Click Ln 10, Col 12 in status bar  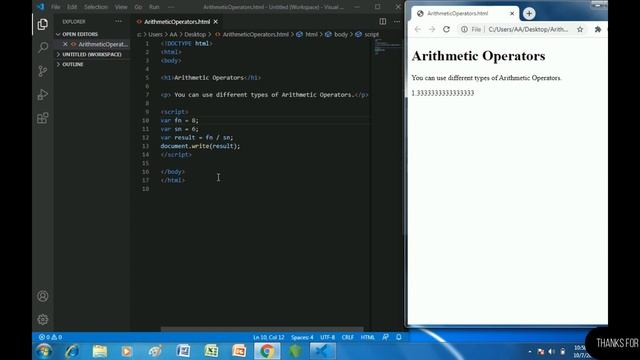268,337
